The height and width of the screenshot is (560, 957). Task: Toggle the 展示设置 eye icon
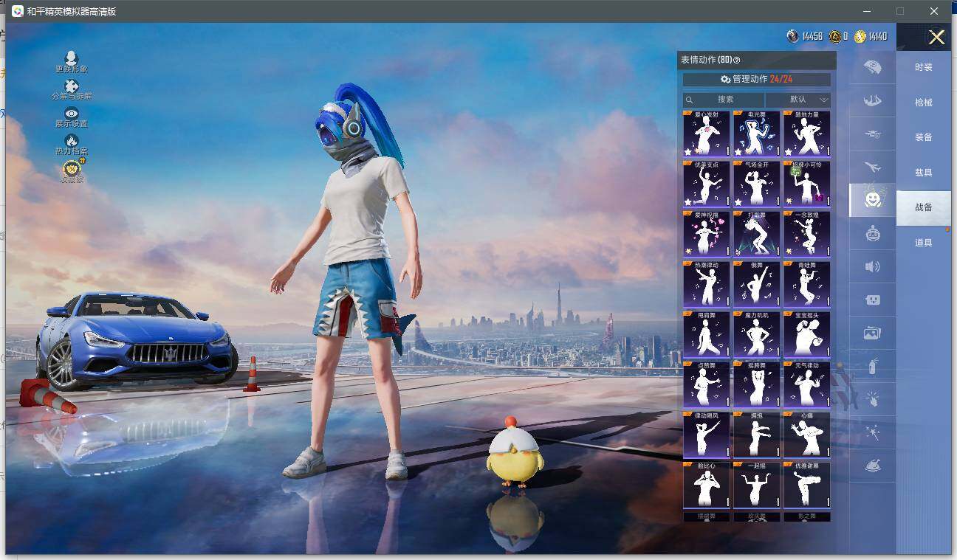tap(71, 114)
